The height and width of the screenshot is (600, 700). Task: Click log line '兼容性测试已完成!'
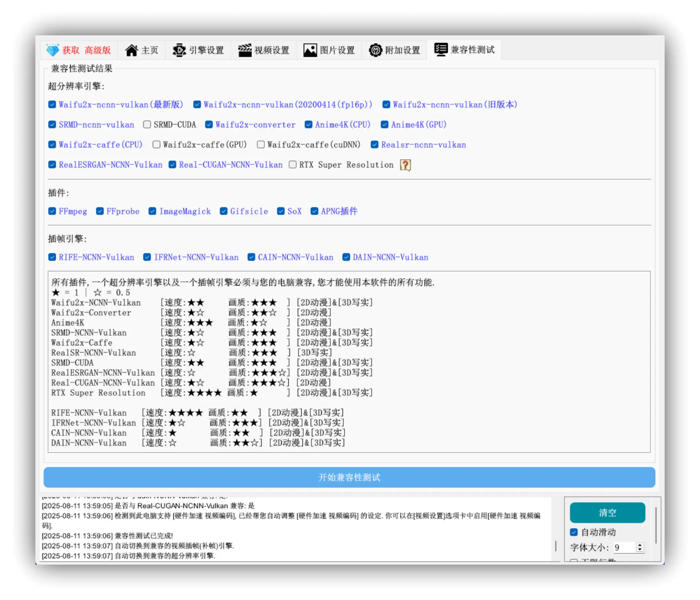(x=107, y=536)
